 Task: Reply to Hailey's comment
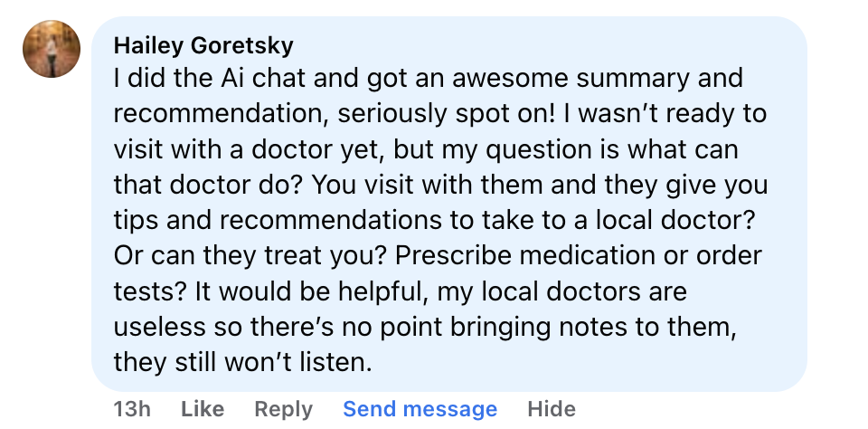pyautogui.click(x=283, y=409)
